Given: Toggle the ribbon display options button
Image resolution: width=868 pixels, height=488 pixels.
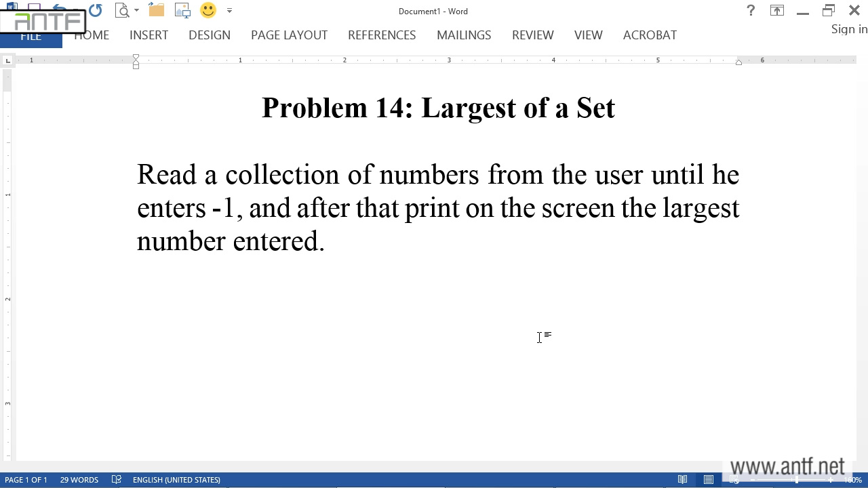Looking at the screenshot, I should coord(776,10).
